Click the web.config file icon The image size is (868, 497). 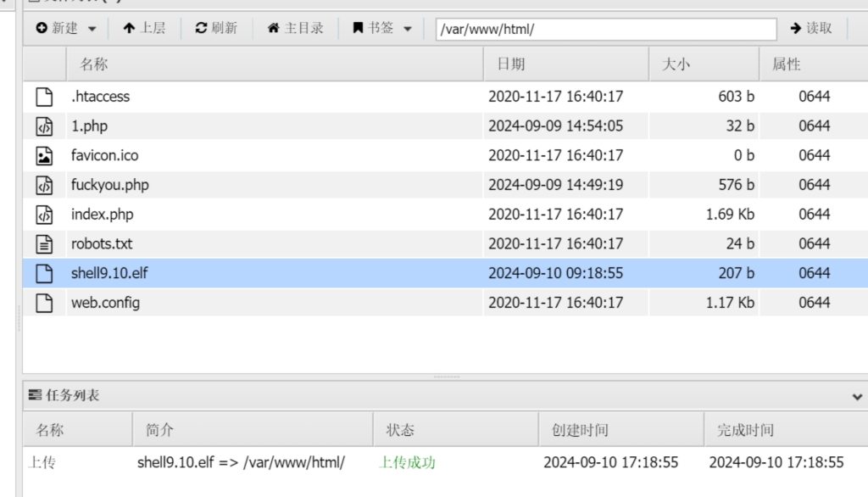(x=44, y=303)
